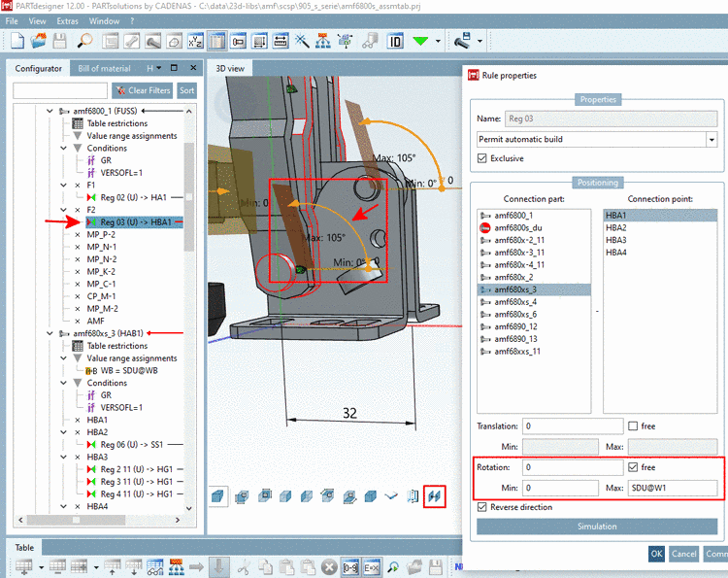The height and width of the screenshot is (578, 728).
Task: Enable the Translation free checkbox
Action: [634, 426]
